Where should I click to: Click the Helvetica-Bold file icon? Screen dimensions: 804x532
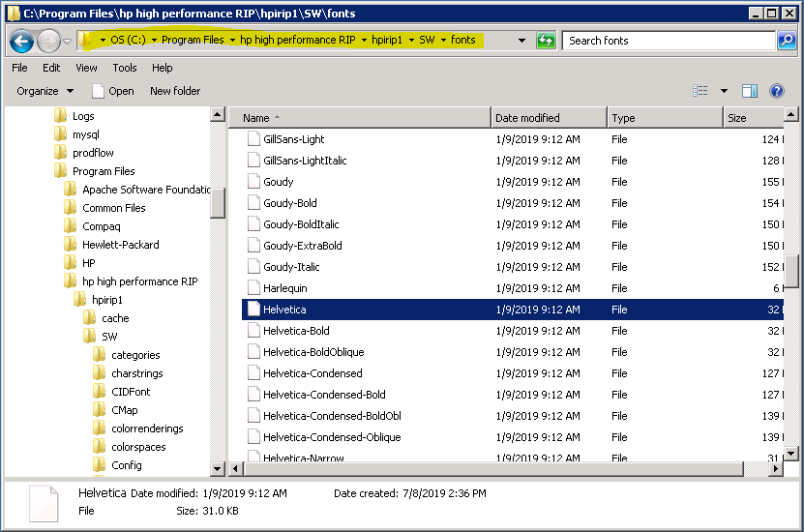pos(253,331)
